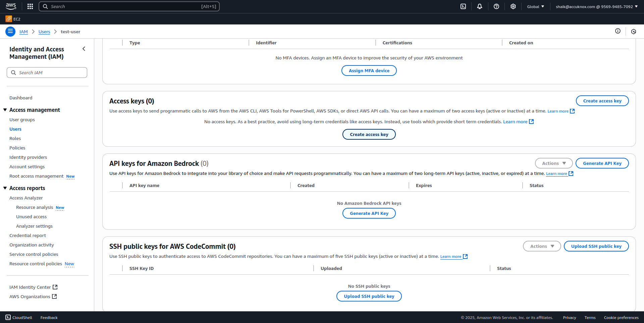Click the Users breadcrumb link

click(x=44, y=32)
